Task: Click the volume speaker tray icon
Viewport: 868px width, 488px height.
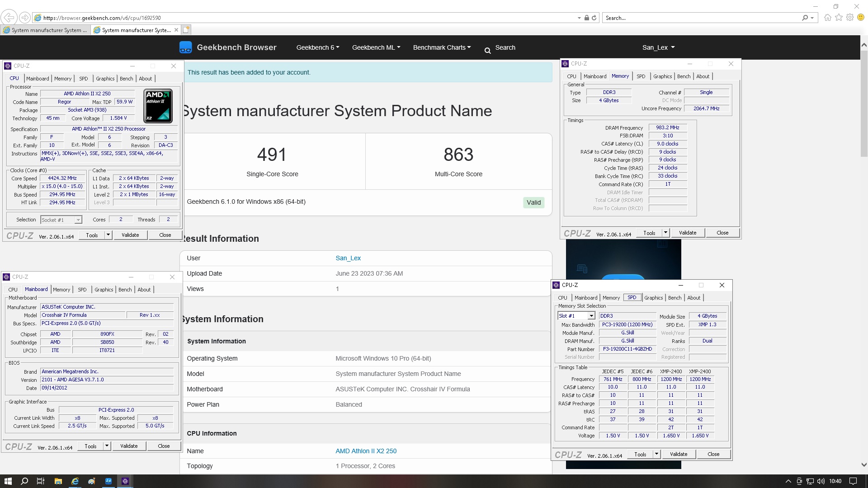Action: [x=821, y=481]
